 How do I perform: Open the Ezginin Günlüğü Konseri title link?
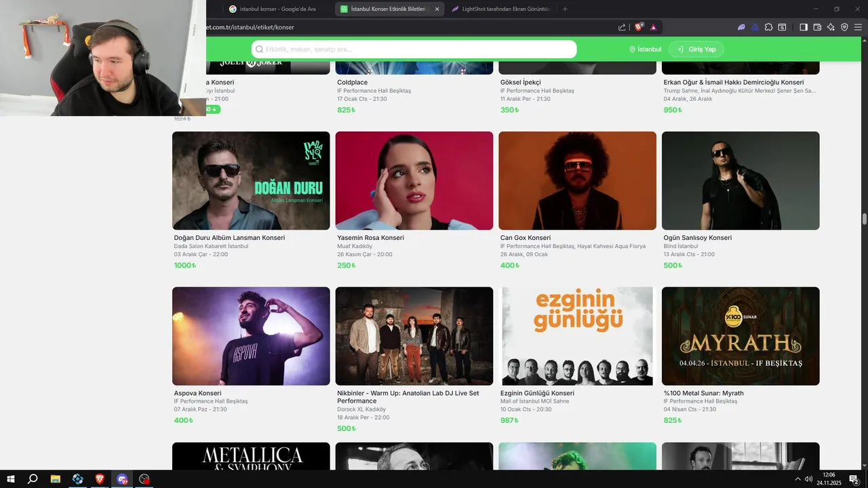tap(537, 393)
